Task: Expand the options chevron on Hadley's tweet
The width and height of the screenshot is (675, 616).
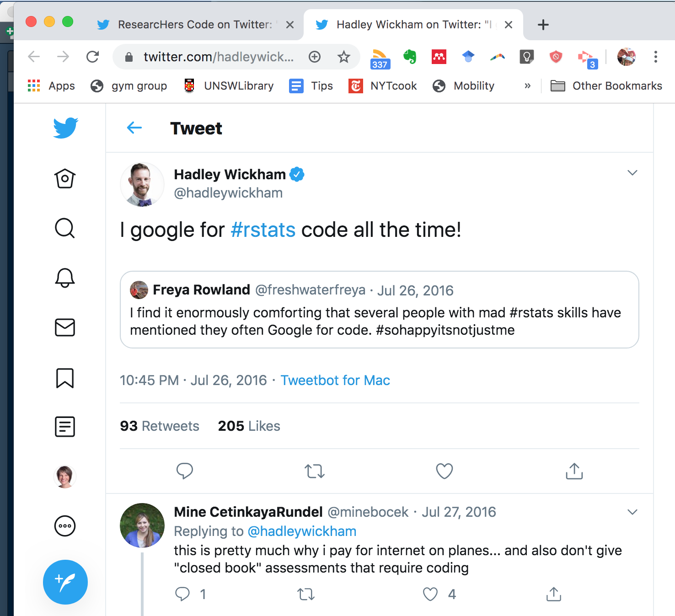Action: pos(632,173)
